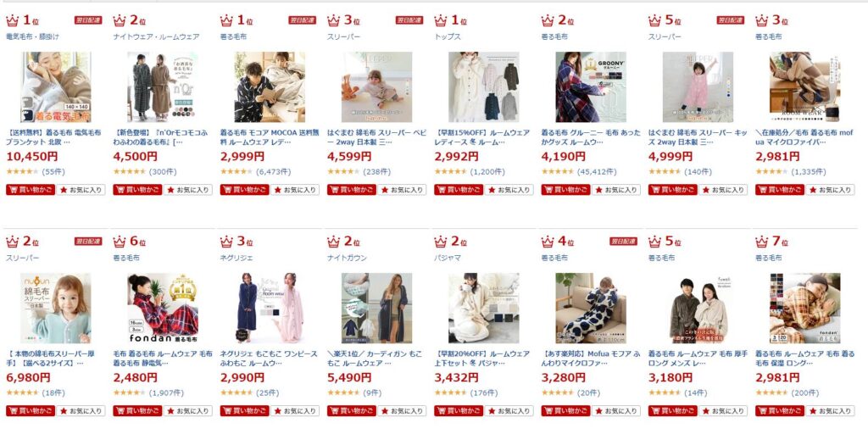868x434 pixels.
Task: Click the crown rank icon above MOCOA blanket
Action: click(226, 21)
